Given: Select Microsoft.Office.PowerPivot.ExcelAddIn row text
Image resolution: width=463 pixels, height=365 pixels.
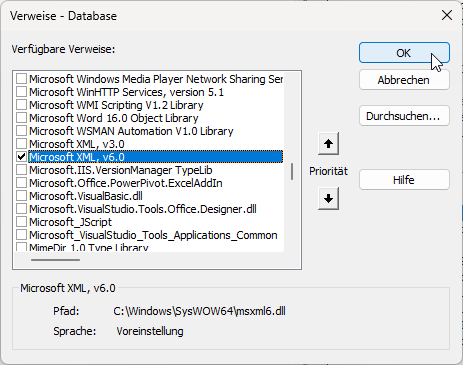Looking at the screenshot, I should click(x=126, y=183).
